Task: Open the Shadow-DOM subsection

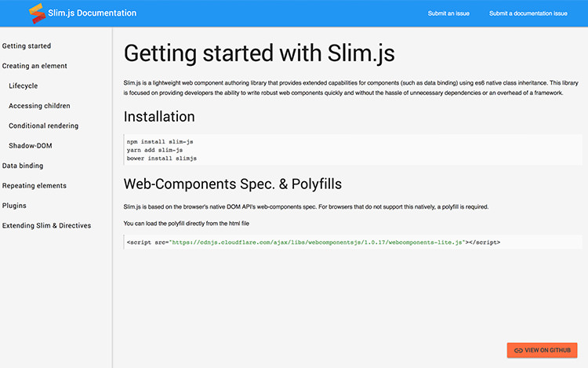Action: pos(31,145)
